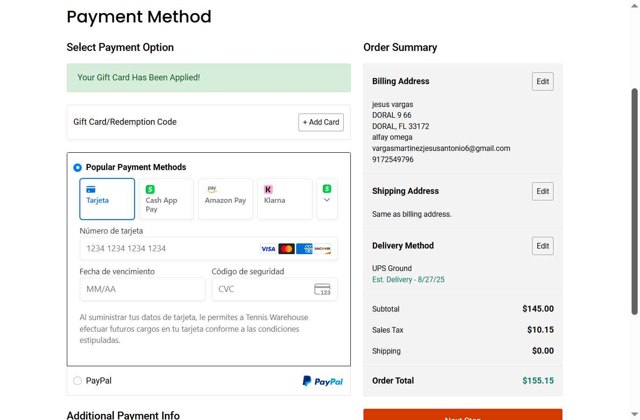Viewport: 640px width, 420px height.
Task: Select the Tarjeta card payment tab
Action: click(x=107, y=199)
